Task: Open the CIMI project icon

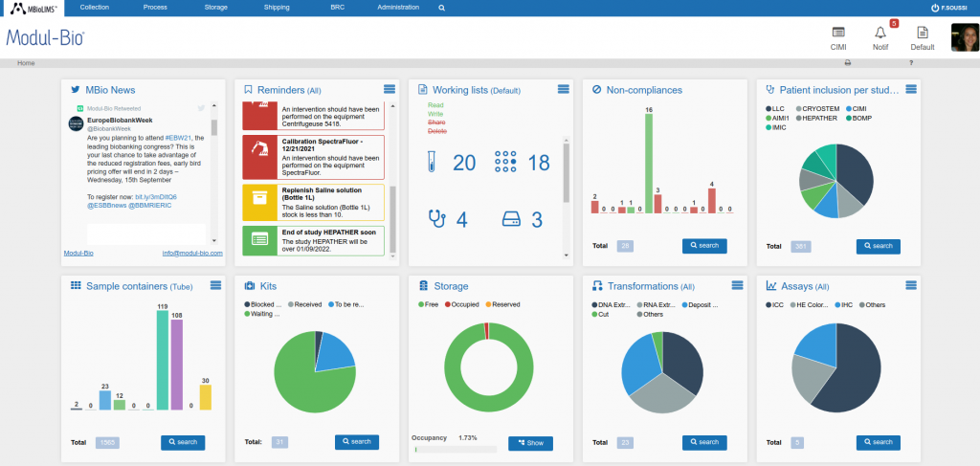Action: pos(838,33)
